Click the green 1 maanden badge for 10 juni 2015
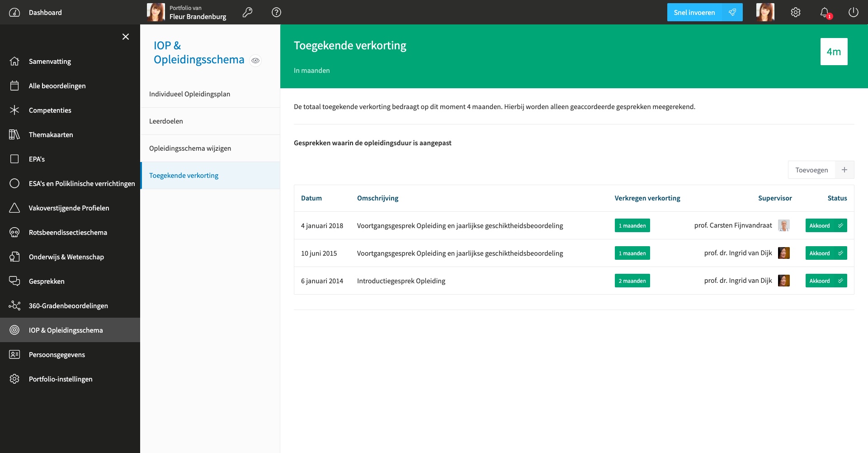 tap(632, 253)
